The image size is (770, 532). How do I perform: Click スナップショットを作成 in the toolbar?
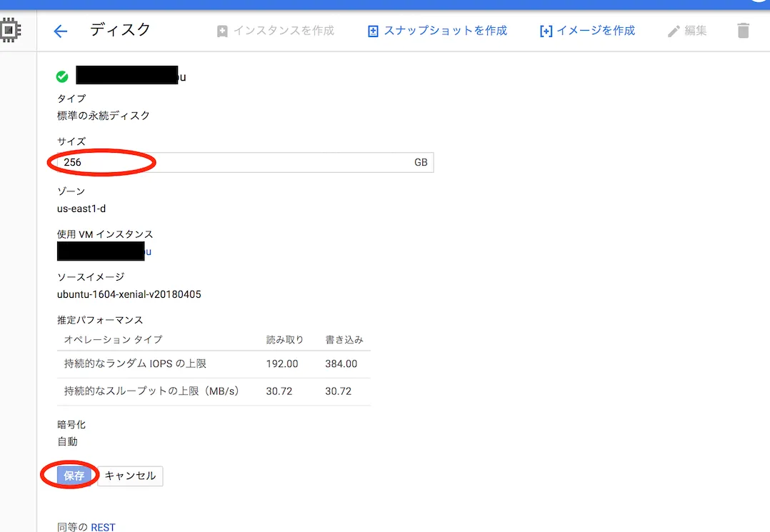[438, 31]
